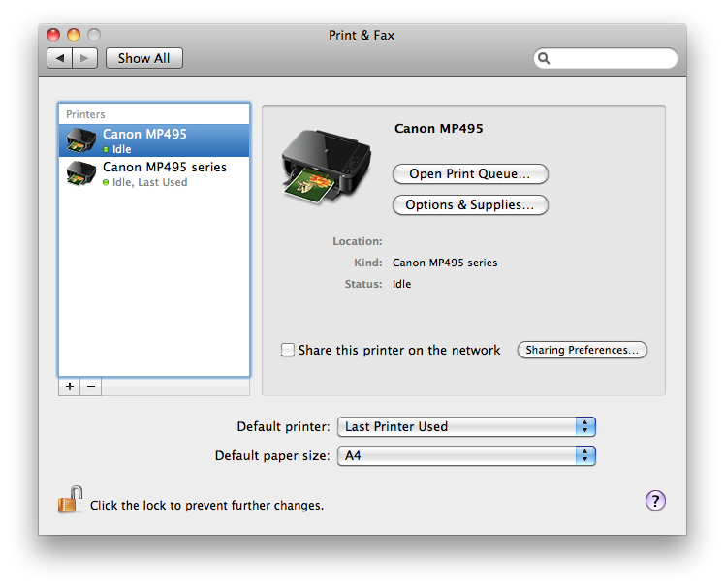Image resolution: width=725 pixels, height=588 pixels.
Task: Click 'Idle, Last Used' status text
Action: tap(150, 182)
